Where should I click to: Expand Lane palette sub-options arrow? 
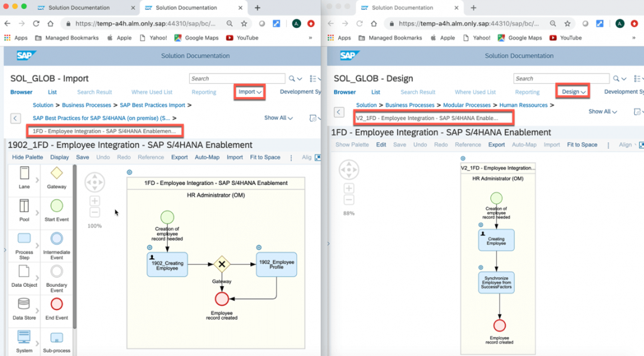37,180
